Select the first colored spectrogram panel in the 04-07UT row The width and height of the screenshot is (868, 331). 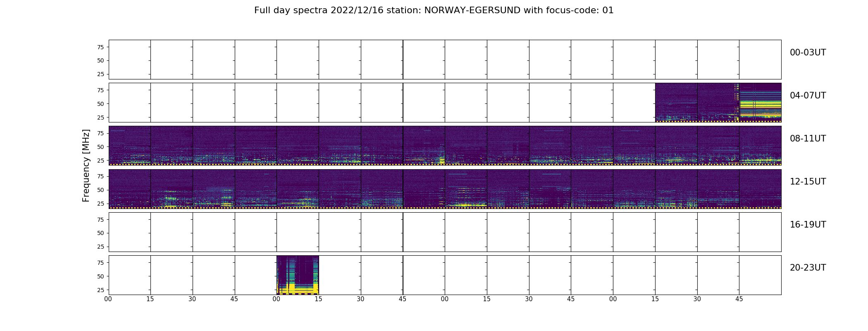coord(676,103)
